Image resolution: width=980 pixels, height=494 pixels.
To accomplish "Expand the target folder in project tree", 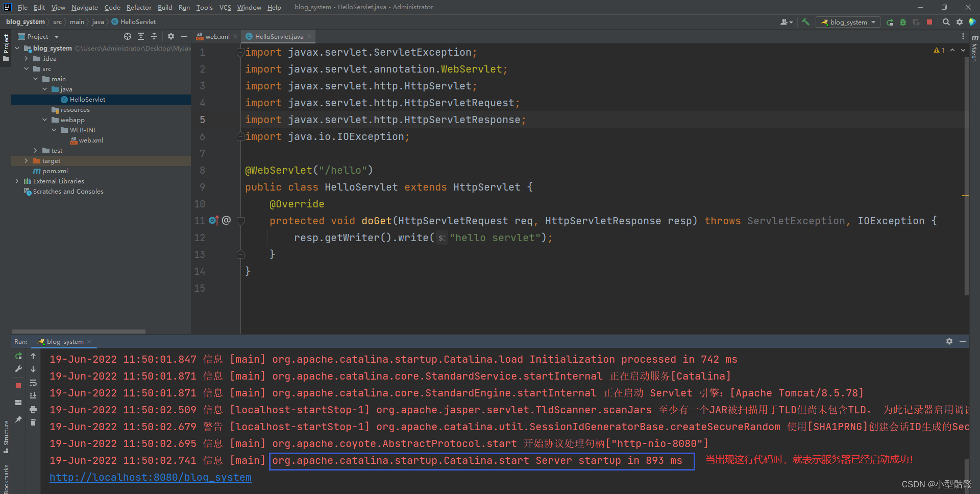I will pos(27,161).
